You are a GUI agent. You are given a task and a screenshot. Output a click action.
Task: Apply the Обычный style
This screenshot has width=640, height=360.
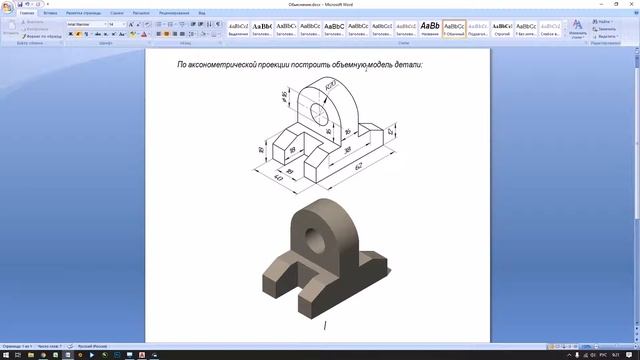(454, 29)
